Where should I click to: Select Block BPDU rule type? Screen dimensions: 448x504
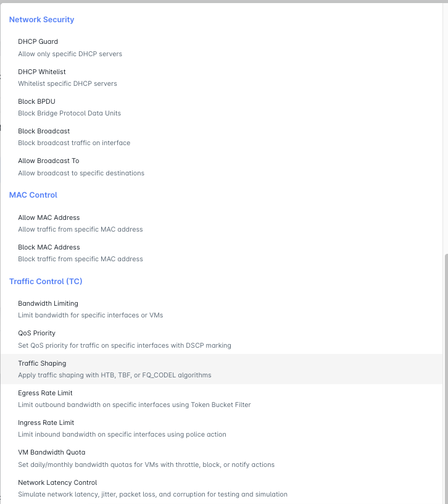pos(38,101)
